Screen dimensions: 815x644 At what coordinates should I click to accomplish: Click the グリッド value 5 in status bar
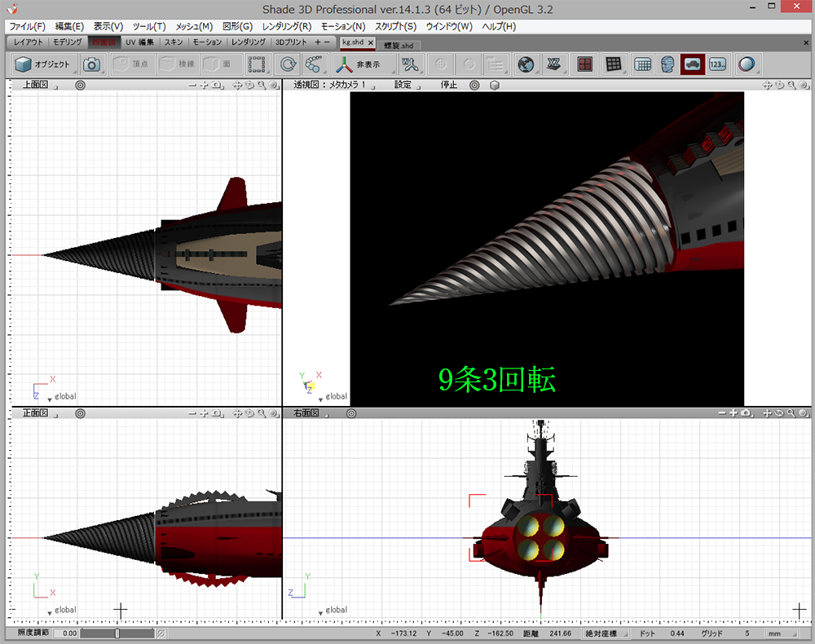click(x=747, y=633)
